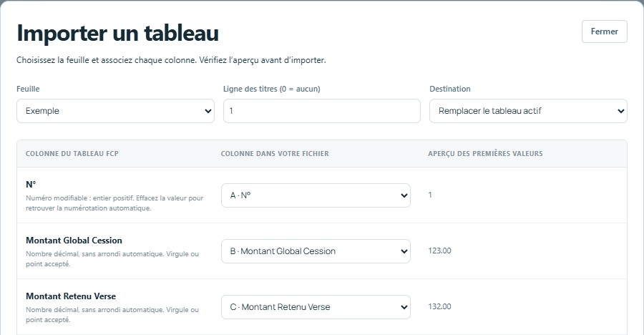The height and width of the screenshot is (335, 644).
Task: Click the Numéro modifiable help text
Action: (x=114, y=203)
